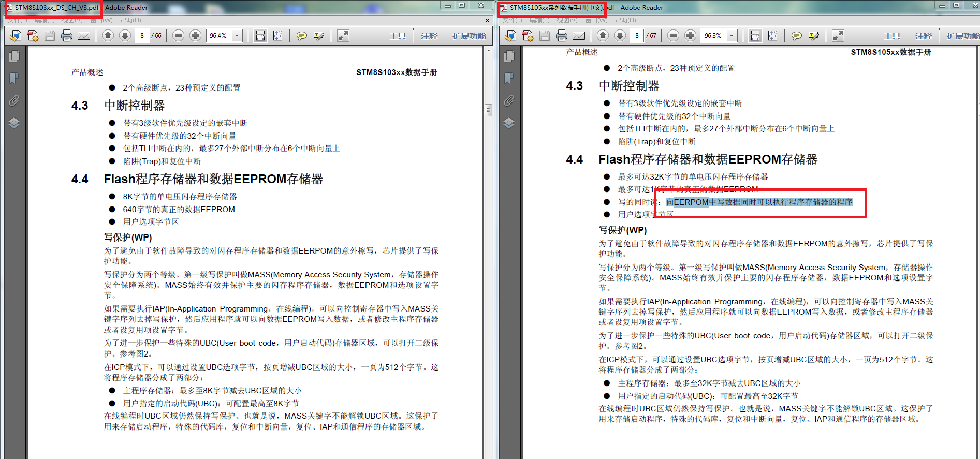Viewport: 980px width, 459px height.
Task: Open 工具 pane in STM8S103 window
Action: (x=398, y=36)
